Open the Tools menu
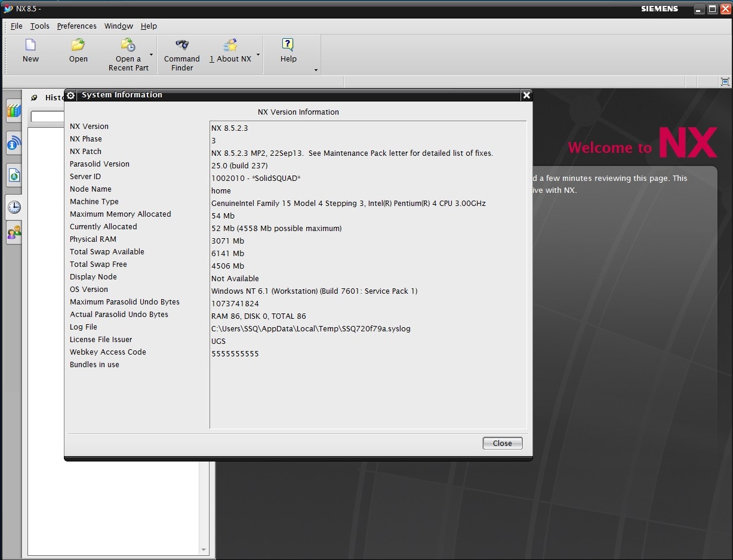This screenshot has width=733, height=560. [40, 26]
